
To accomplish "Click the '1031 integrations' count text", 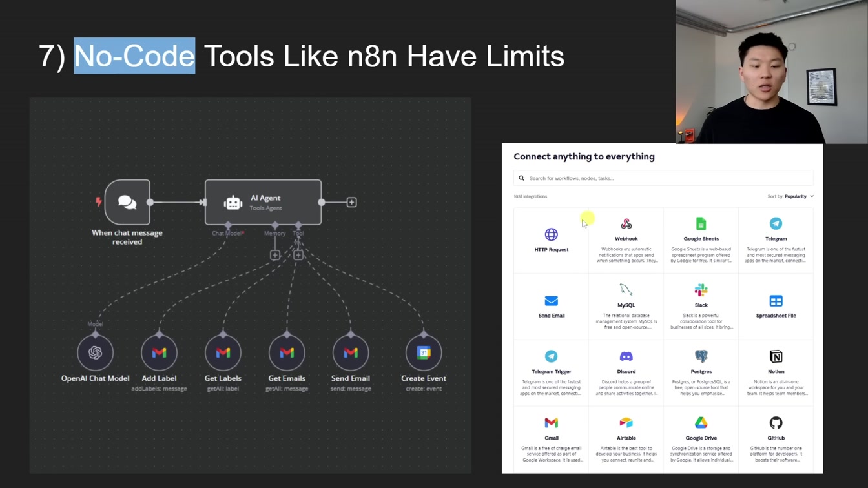I will [x=530, y=196].
